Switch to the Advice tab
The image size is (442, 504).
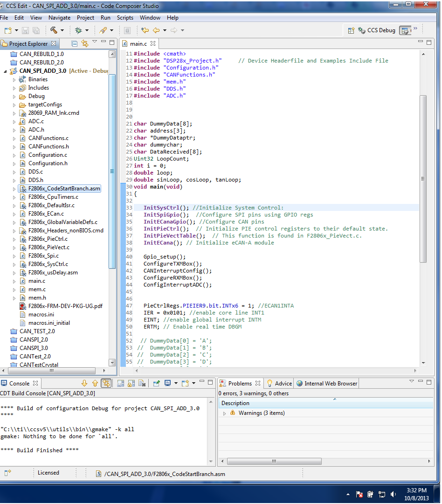click(x=282, y=382)
